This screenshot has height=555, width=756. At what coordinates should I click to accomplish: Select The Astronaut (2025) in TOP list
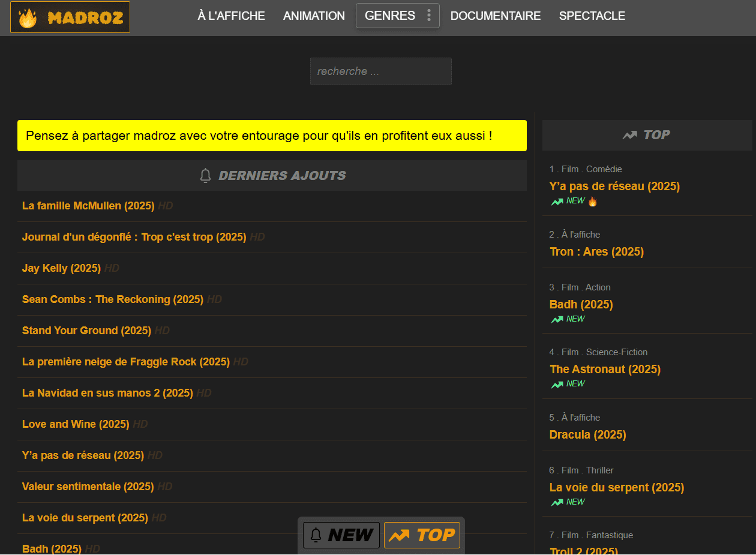point(605,369)
